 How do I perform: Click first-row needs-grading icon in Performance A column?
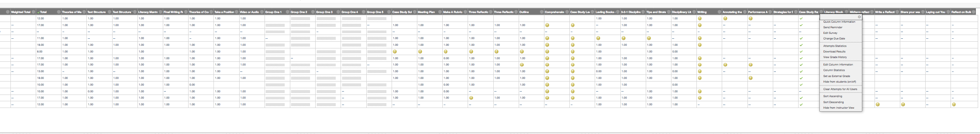click(750, 18)
